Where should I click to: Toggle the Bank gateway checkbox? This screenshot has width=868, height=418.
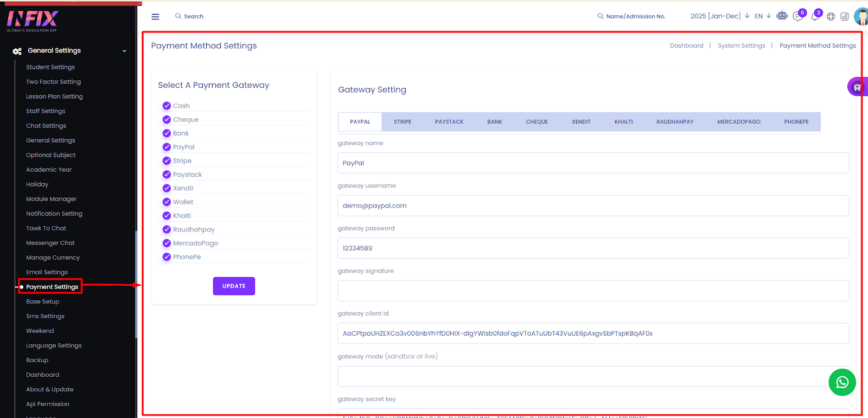tap(167, 133)
